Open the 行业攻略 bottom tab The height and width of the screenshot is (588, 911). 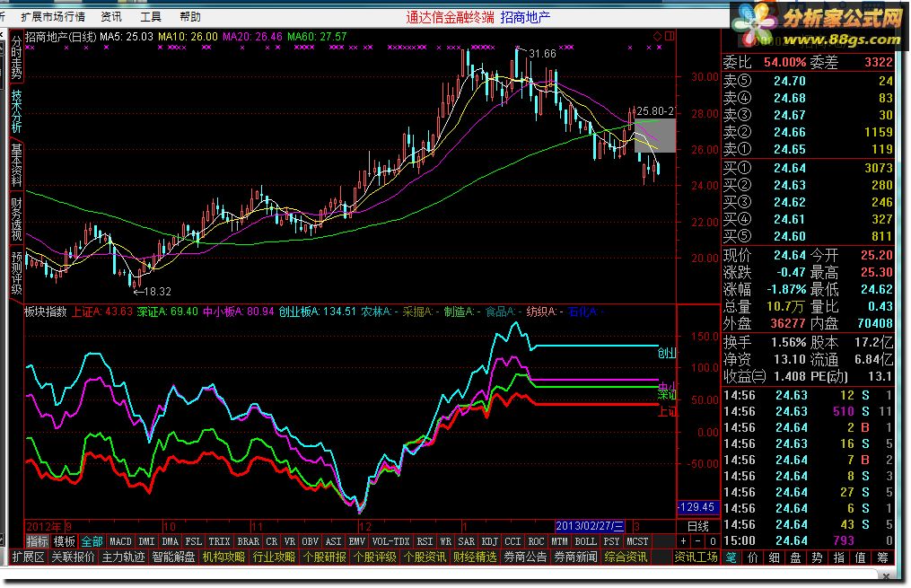click(x=275, y=557)
